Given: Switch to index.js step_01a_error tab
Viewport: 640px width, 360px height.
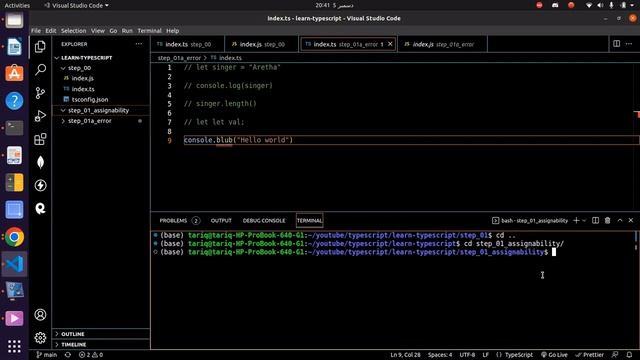Looking at the screenshot, I should pos(442,44).
